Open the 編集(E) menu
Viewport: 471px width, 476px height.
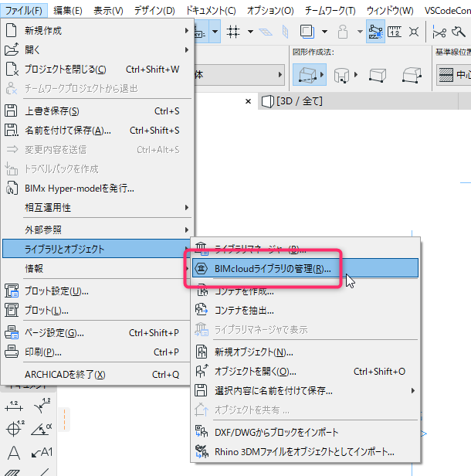[x=68, y=11]
